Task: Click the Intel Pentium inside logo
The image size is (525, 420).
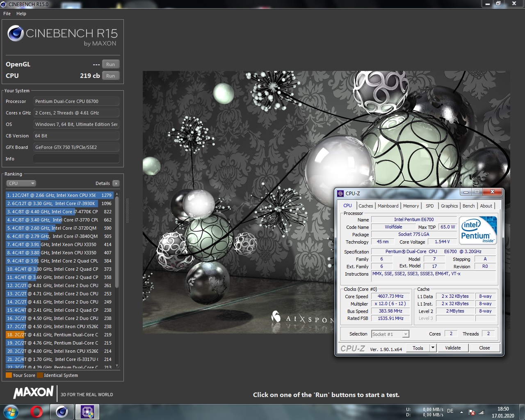Action: [x=478, y=230]
